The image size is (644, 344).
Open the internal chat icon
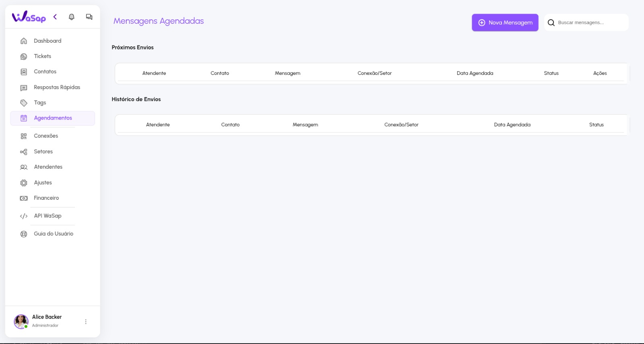[89, 17]
